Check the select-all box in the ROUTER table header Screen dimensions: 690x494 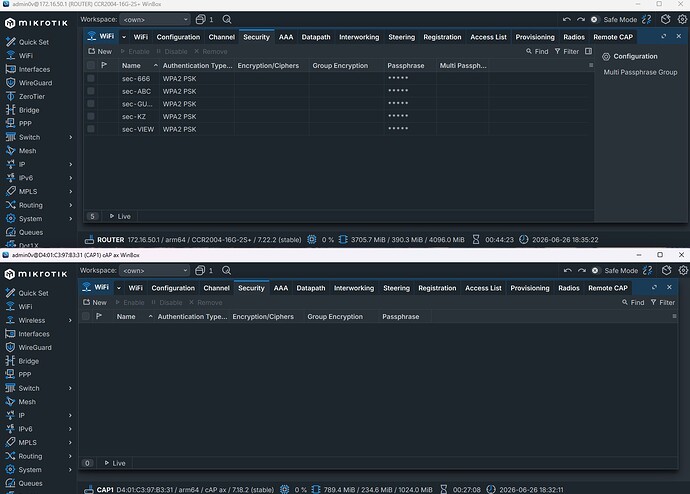click(x=91, y=66)
